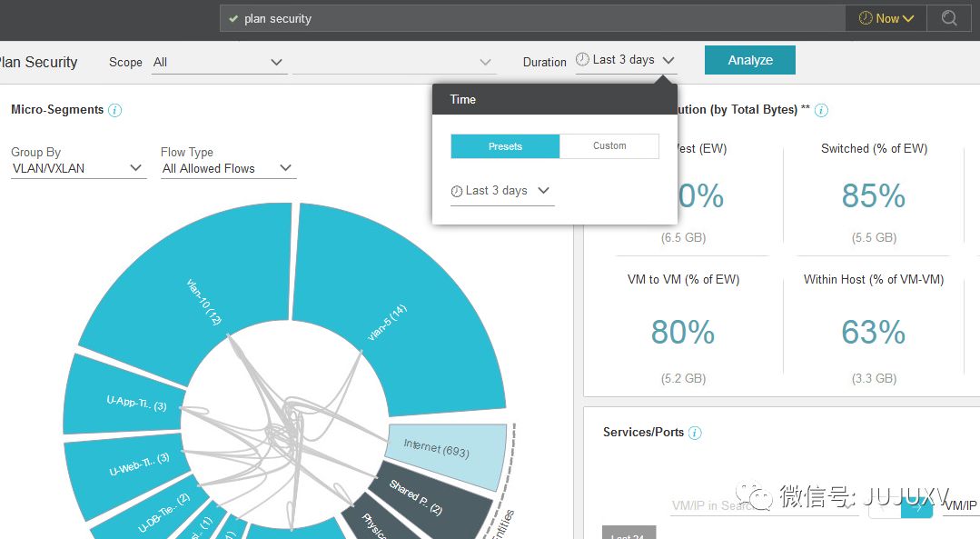Open the Flow Type All Allowed Flows dropdown
The image size is (980, 539).
tap(228, 168)
